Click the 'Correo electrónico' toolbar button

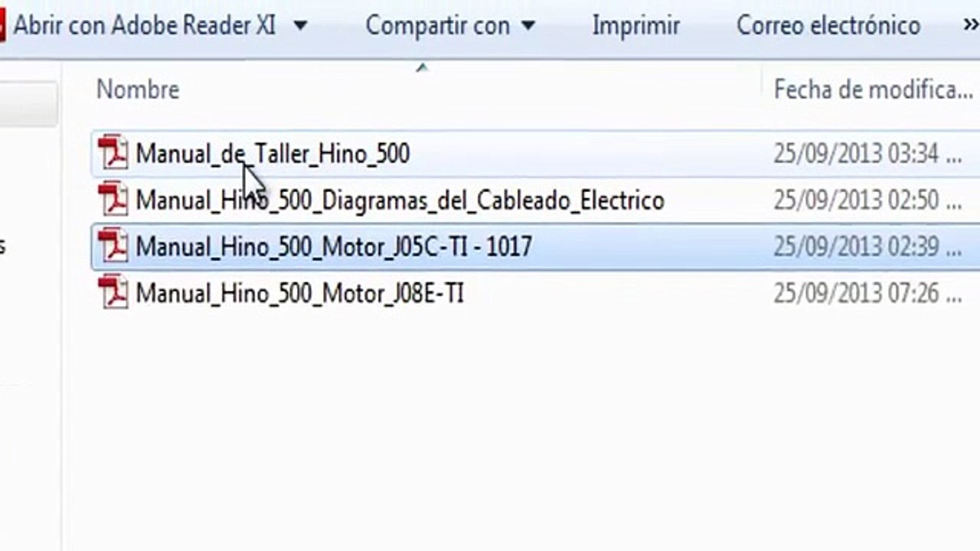828,25
